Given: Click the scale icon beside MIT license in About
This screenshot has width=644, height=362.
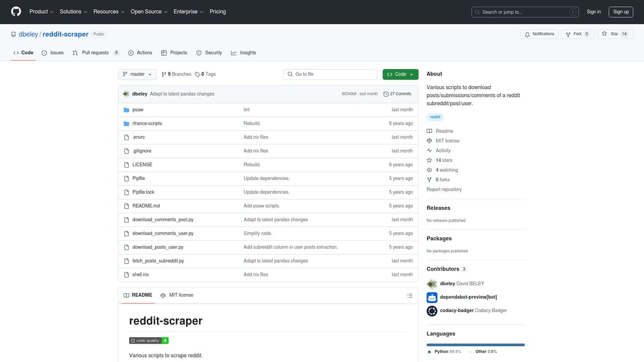Looking at the screenshot, I should click(429, 141).
